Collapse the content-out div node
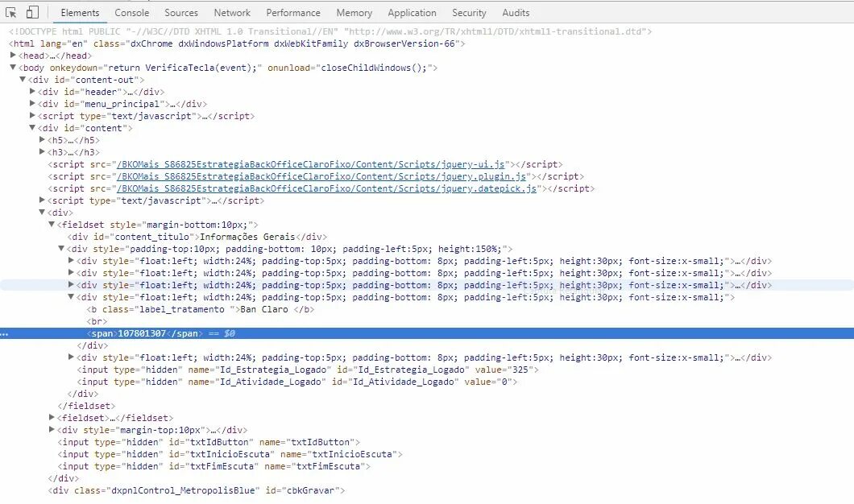This screenshot has width=854, height=504. point(23,80)
